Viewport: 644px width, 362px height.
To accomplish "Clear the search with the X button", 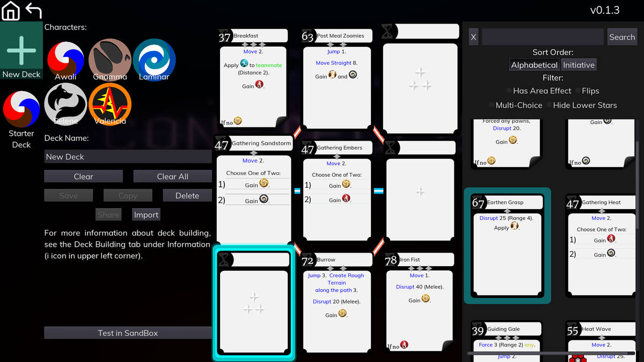I will coord(473,37).
